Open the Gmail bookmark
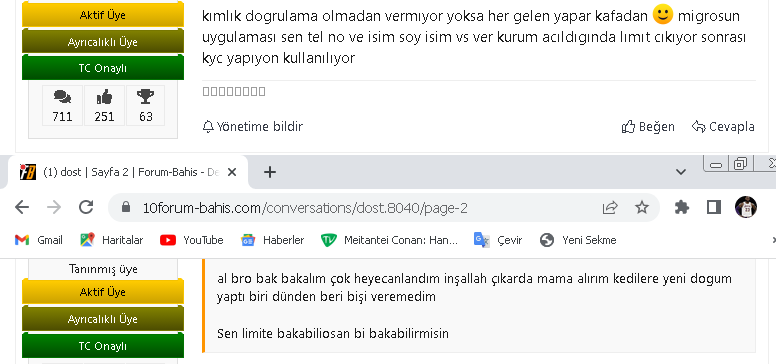This screenshot has height=364, width=776. point(39,240)
